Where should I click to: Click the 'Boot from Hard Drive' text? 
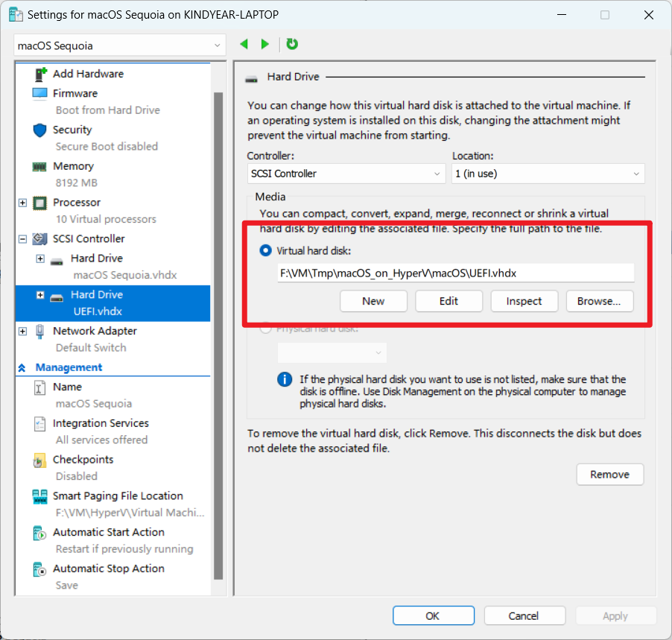click(x=107, y=110)
